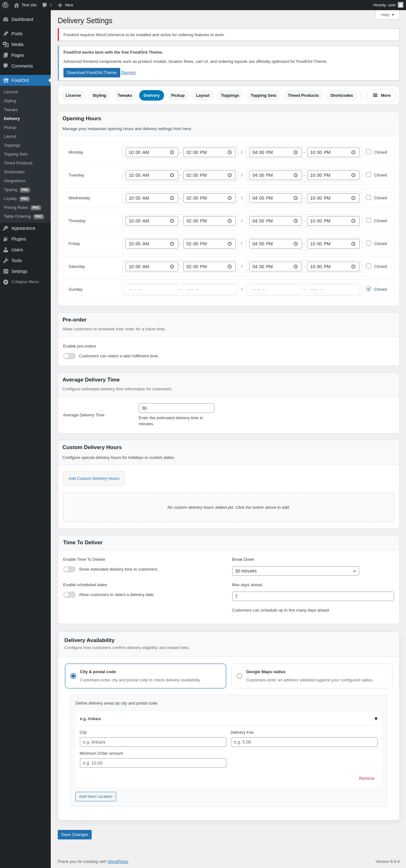Click the comments bubble icon in admin bar
The width and height of the screenshot is (406, 868).
tap(44, 5)
